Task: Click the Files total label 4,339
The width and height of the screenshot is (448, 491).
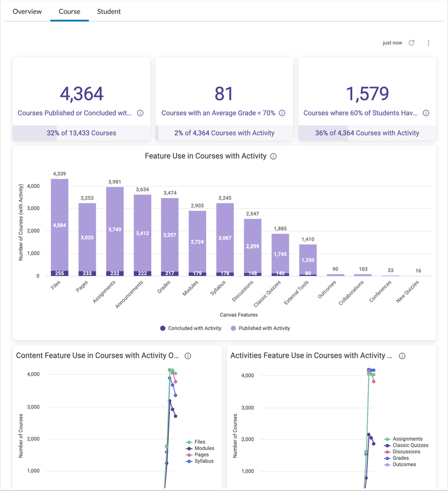Action: click(59, 174)
